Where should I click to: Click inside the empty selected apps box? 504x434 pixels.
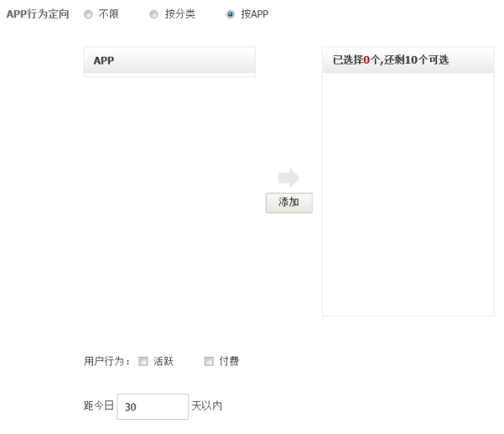[408, 197]
